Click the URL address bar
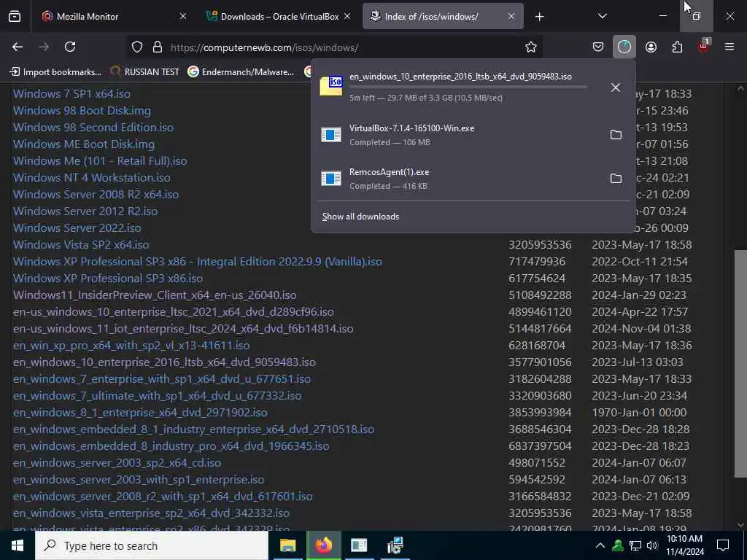Image resolution: width=747 pixels, height=560 pixels. point(333,47)
